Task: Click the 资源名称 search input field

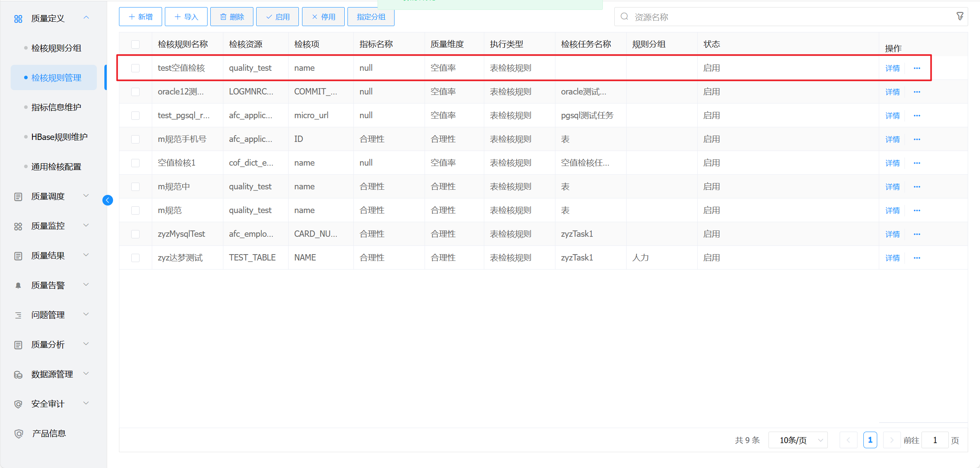Action: 787,17
